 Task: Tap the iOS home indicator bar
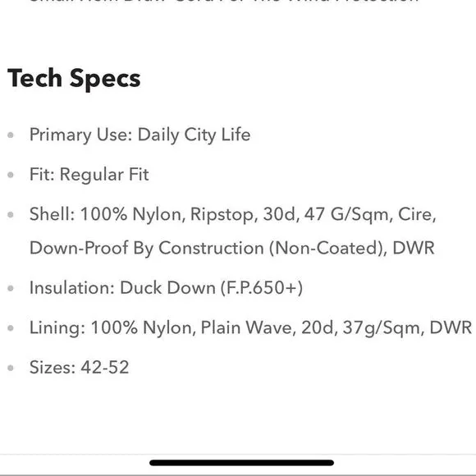(x=241, y=463)
